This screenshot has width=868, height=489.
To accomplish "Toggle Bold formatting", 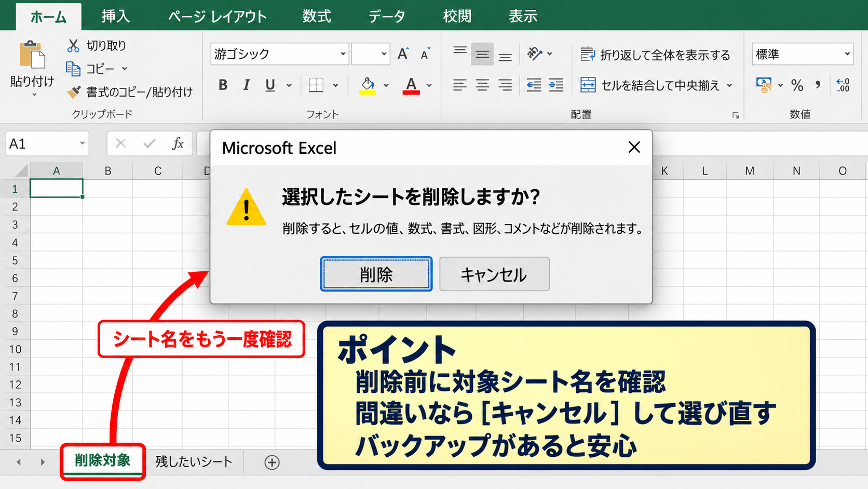I will tap(223, 85).
